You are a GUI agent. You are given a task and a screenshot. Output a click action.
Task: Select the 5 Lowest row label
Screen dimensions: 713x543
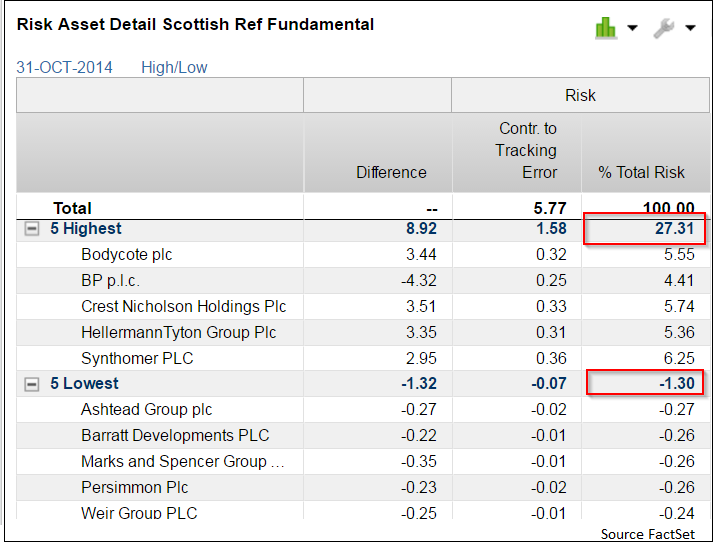click(84, 383)
